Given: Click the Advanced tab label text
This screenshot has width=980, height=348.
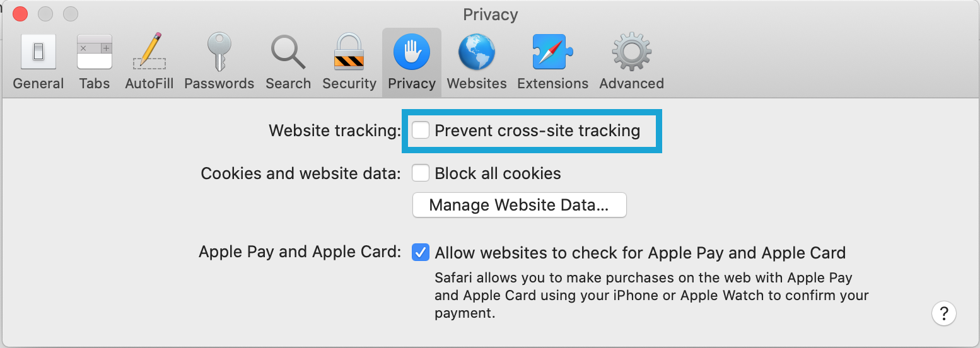Looking at the screenshot, I should pyautogui.click(x=632, y=83).
